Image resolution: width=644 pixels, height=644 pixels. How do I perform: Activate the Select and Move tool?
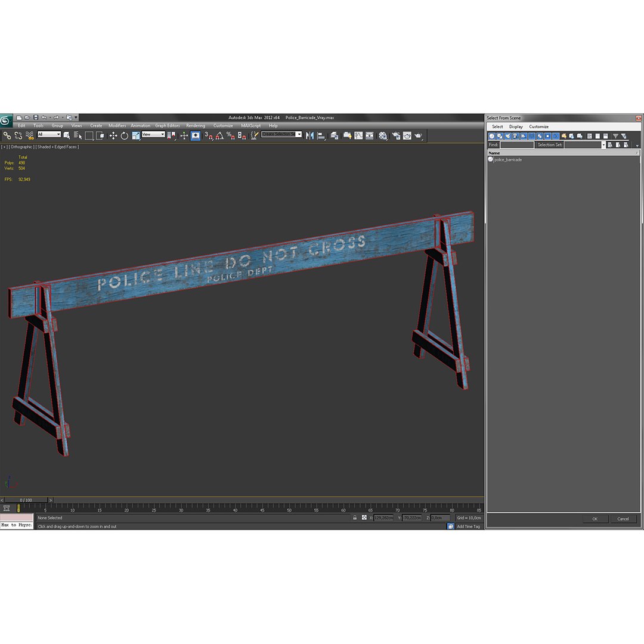113,135
